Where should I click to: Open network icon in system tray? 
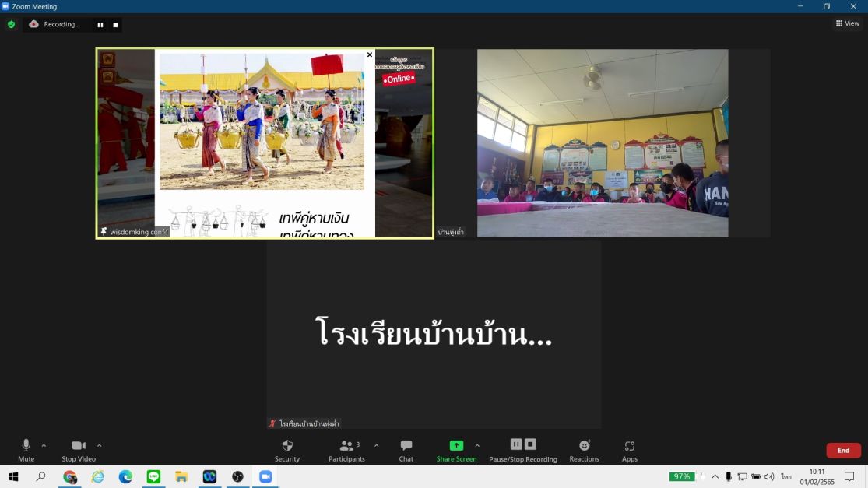742,476
